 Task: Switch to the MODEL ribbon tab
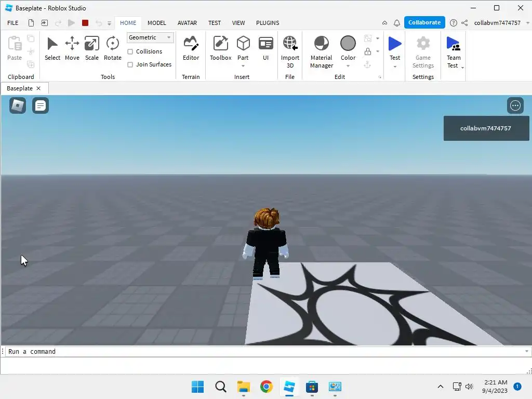tap(157, 23)
